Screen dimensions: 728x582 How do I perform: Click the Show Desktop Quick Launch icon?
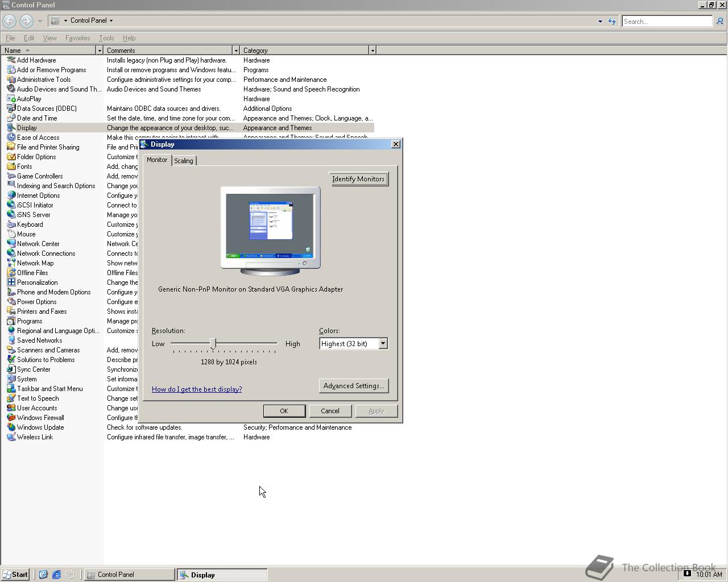point(70,575)
